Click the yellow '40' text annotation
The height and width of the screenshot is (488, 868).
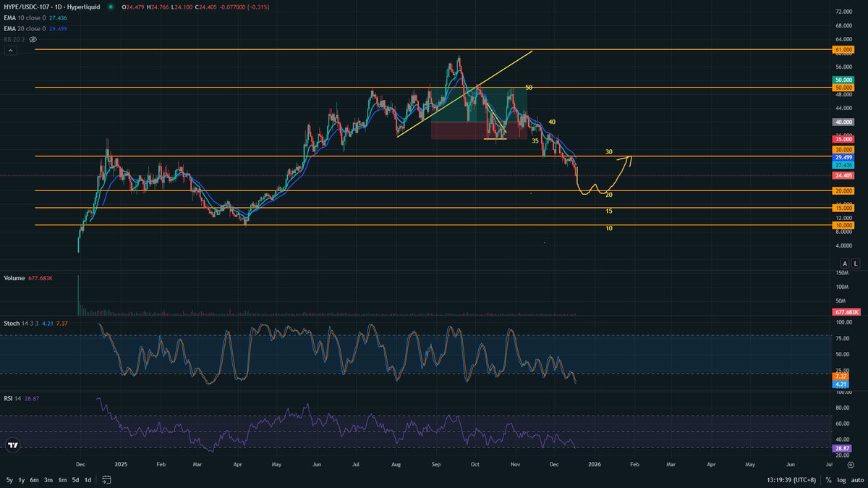(551, 122)
